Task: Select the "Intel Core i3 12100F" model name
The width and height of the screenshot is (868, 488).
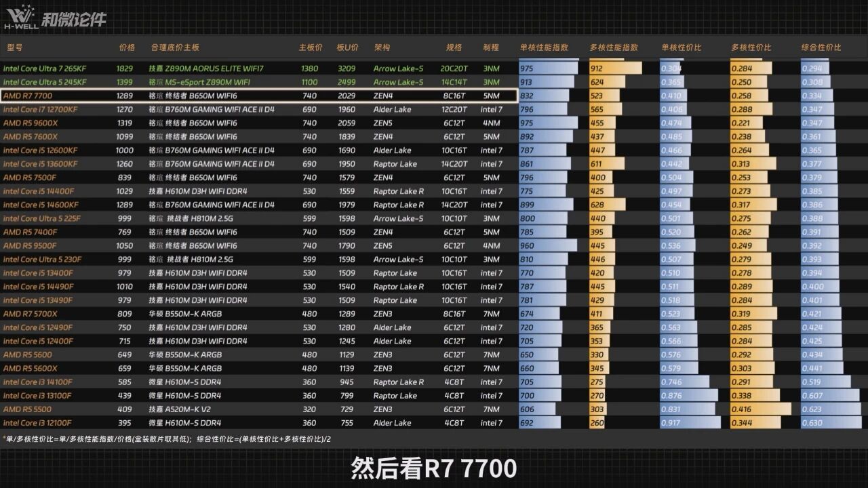Action: pos(37,423)
